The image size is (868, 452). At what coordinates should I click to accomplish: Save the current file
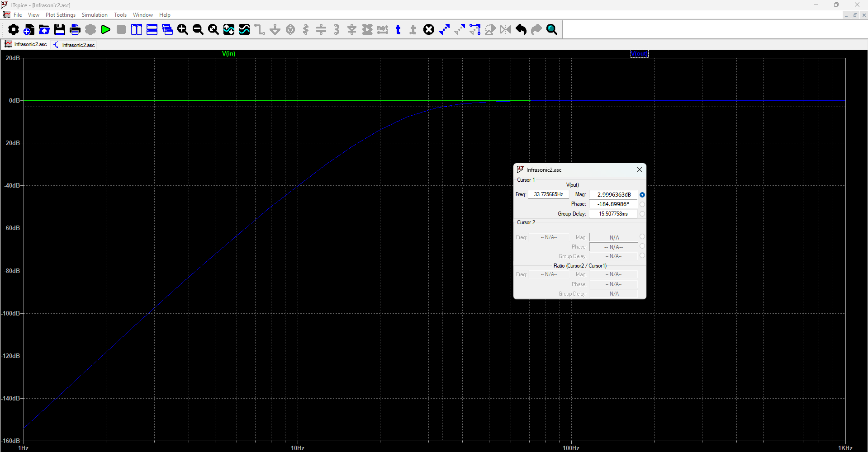coord(59,29)
